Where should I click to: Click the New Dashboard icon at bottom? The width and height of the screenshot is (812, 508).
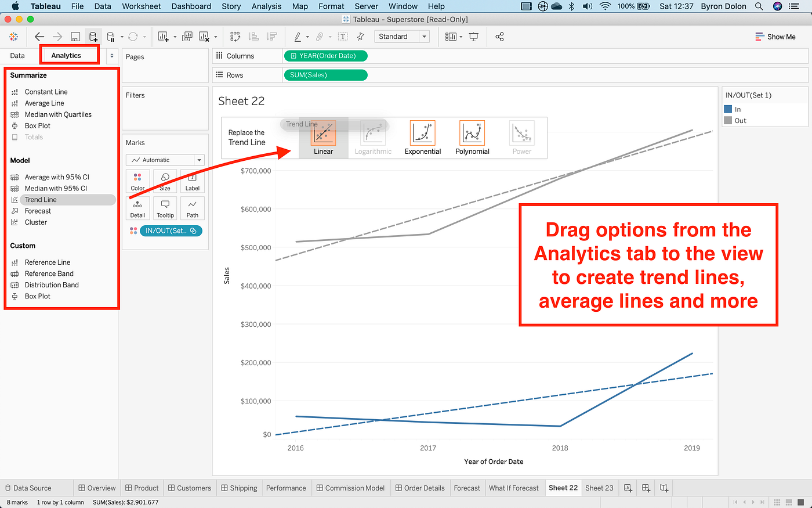point(646,488)
